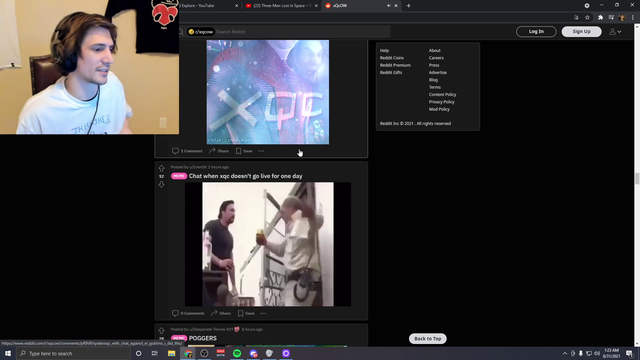
Task: Open the xQc galaxy artwork image
Action: coord(268,92)
